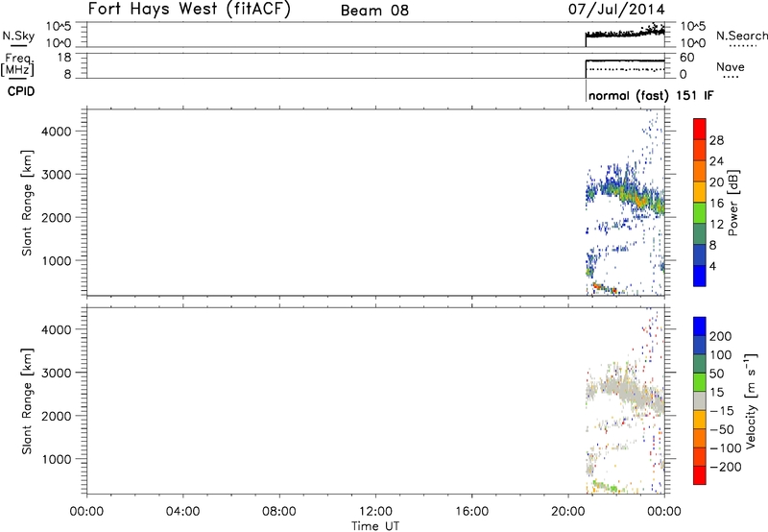The height and width of the screenshot is (532, 768).
Task: Click the "Fort Hays West (fitACF)" title
Action: [189, 9]
